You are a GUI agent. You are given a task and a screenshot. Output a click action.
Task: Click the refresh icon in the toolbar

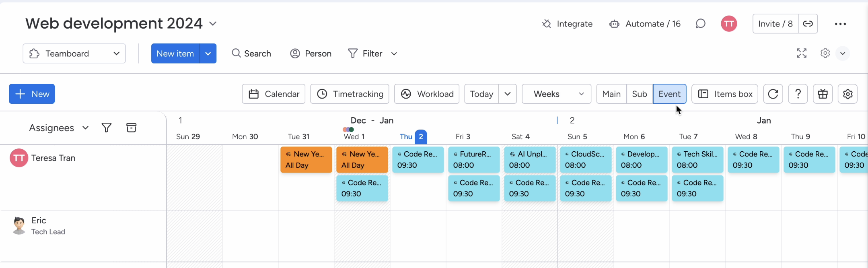tap(773, 94)
